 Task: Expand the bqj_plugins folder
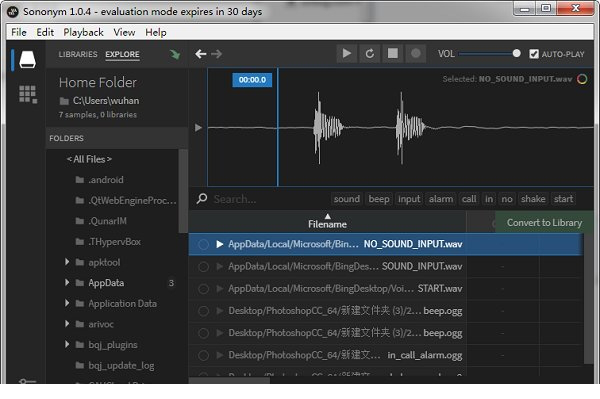67,344
